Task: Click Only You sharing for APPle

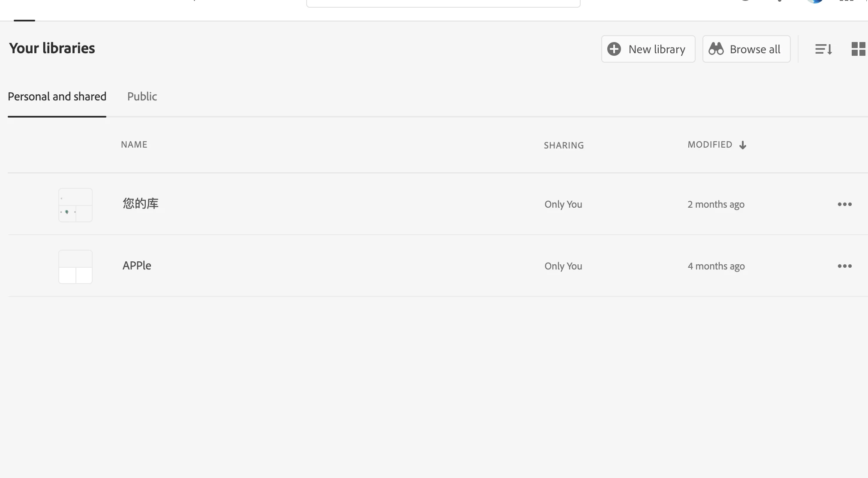Action: pos(563,266)
